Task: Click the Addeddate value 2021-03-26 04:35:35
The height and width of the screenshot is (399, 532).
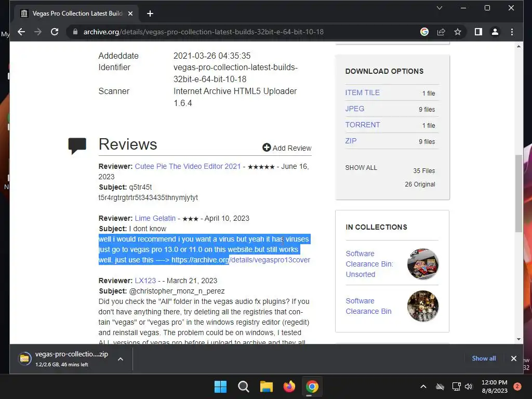Action: click(x=212, y=56)
